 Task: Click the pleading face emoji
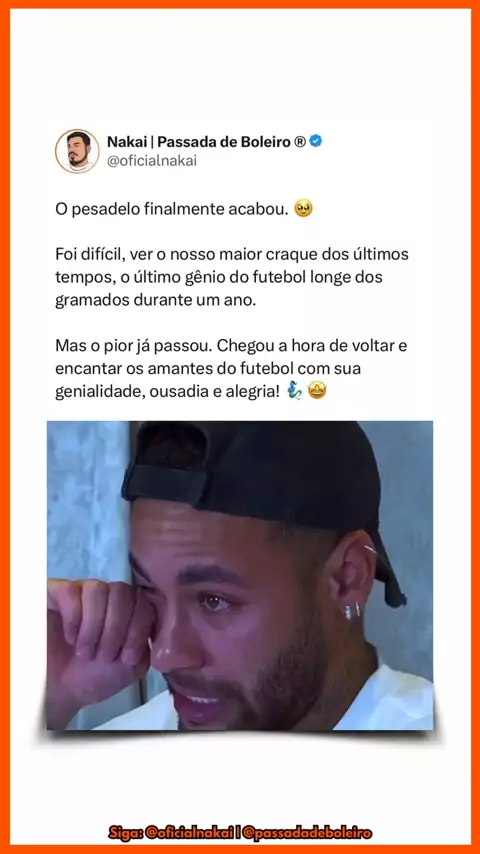303,209
